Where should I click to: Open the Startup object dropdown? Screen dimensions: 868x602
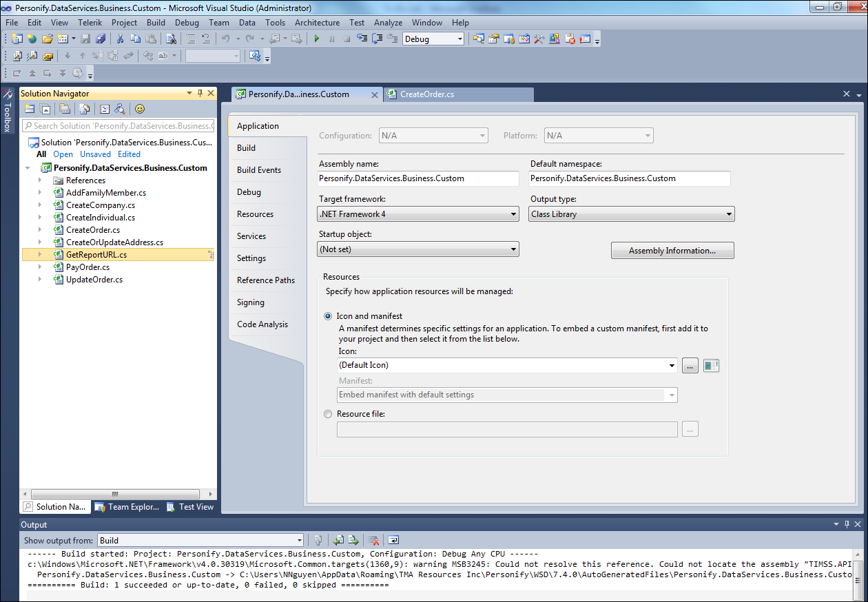tap(418, 249)
